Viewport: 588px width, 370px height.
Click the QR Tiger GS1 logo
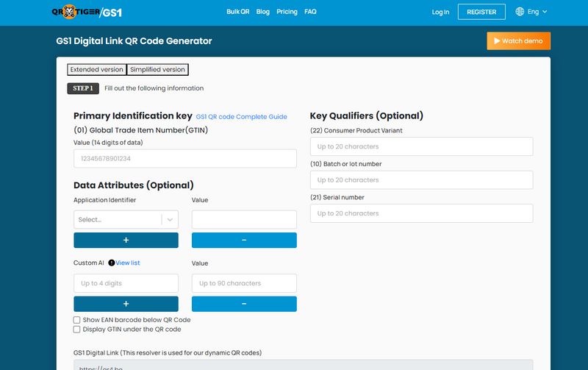coord(87,12)
